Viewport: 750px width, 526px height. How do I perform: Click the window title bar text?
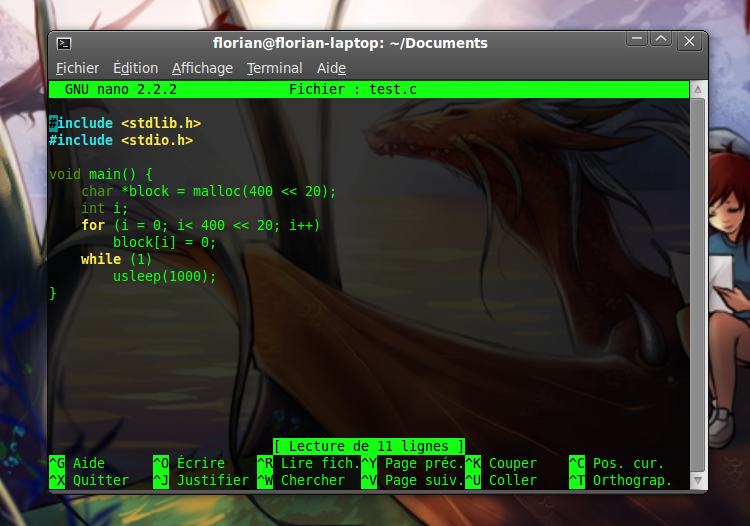(350, 43)
